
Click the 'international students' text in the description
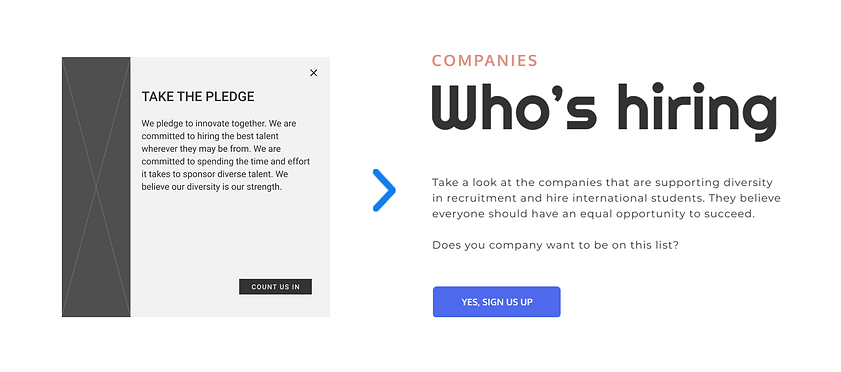[x=636, y=198]
